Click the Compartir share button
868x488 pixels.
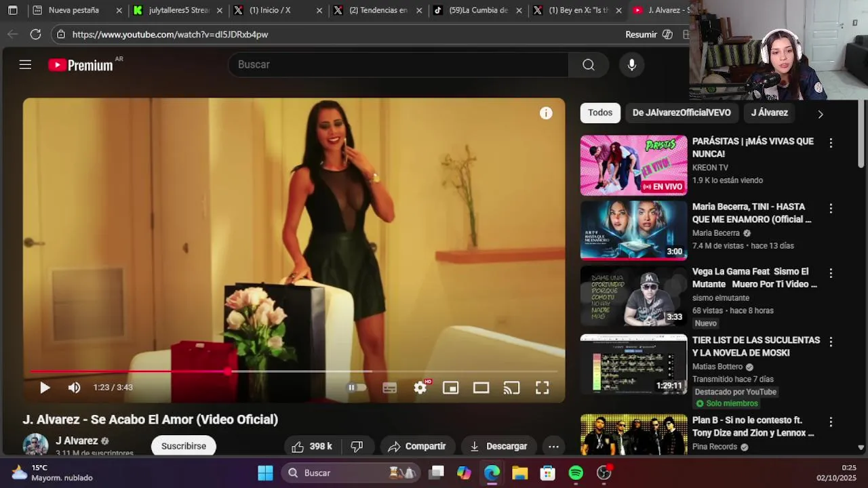[417, 446]
